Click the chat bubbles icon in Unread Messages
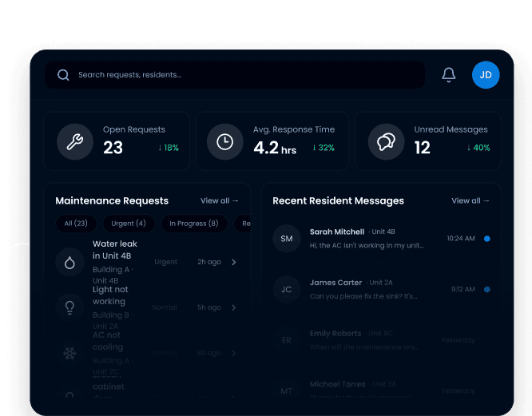 (386, 141)
